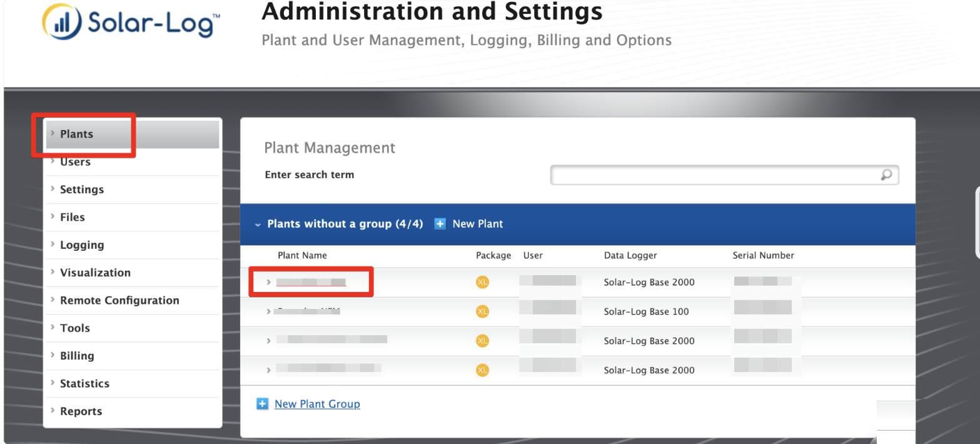Select Logging from the sidebar
Image resolution: width=980 pixels, height=444 pixels.
[x=133, y=245]
